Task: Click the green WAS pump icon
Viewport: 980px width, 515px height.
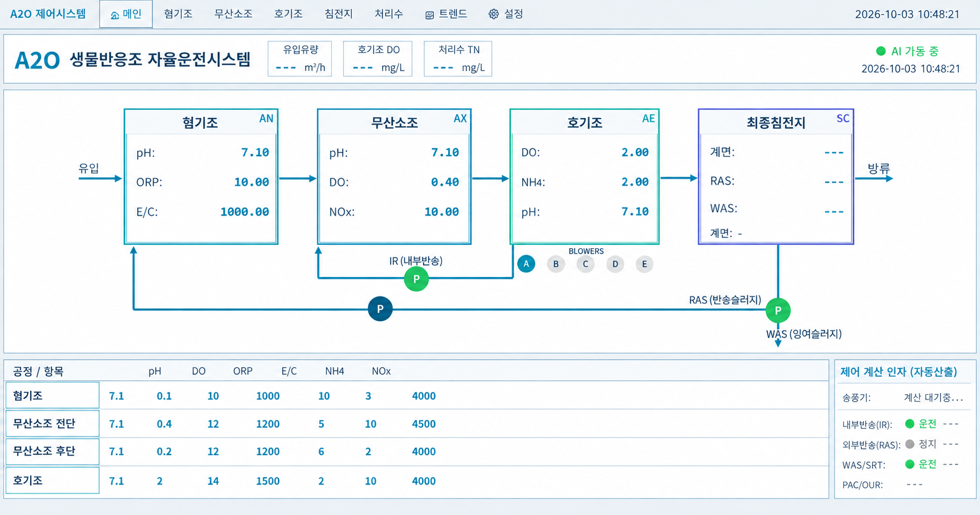Action: coord(778,310)
